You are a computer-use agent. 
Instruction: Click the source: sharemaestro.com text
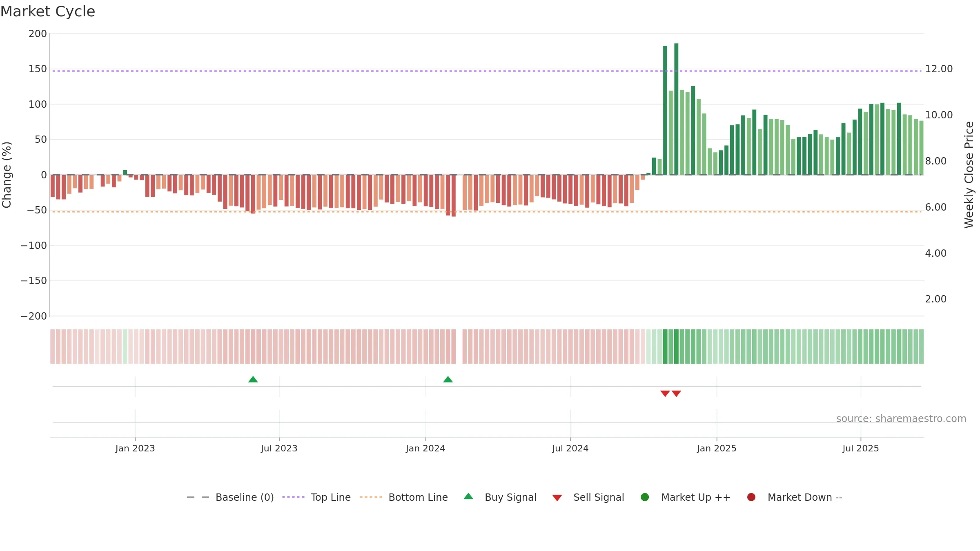901,419
